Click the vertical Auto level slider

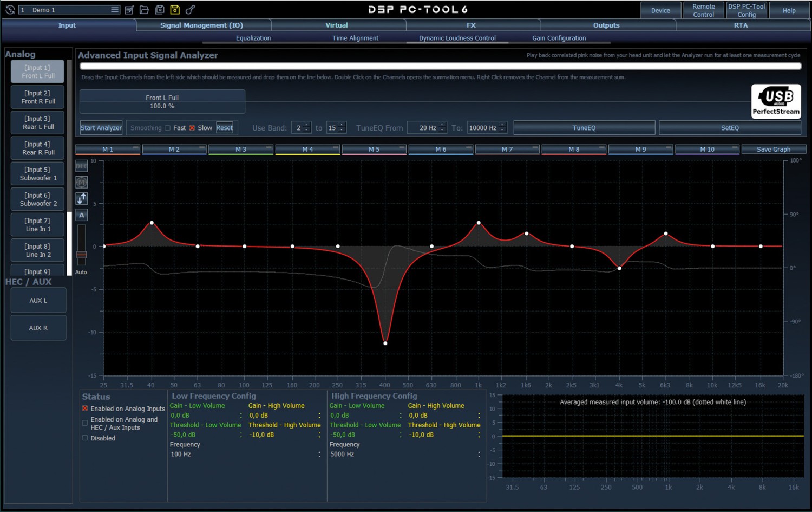click(81, 245)
